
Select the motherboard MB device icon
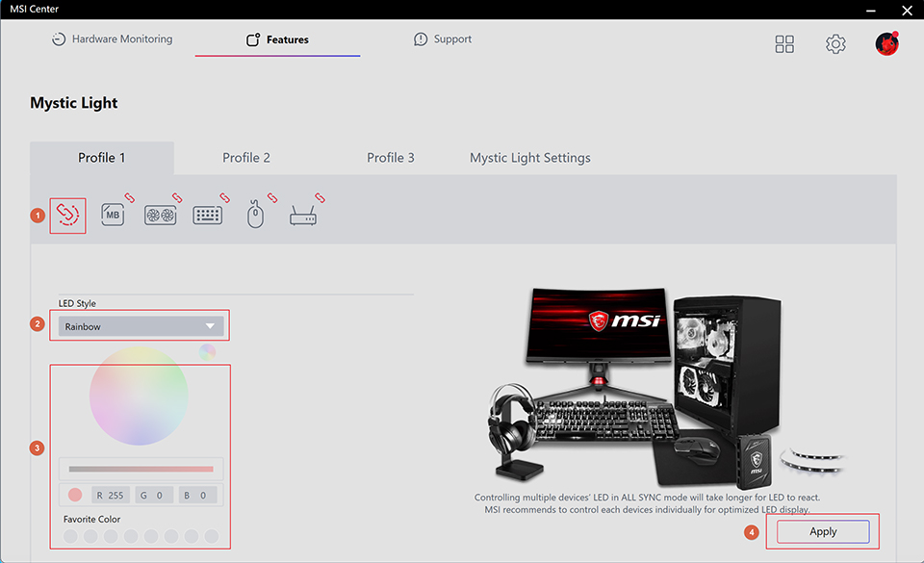point(112,215)
